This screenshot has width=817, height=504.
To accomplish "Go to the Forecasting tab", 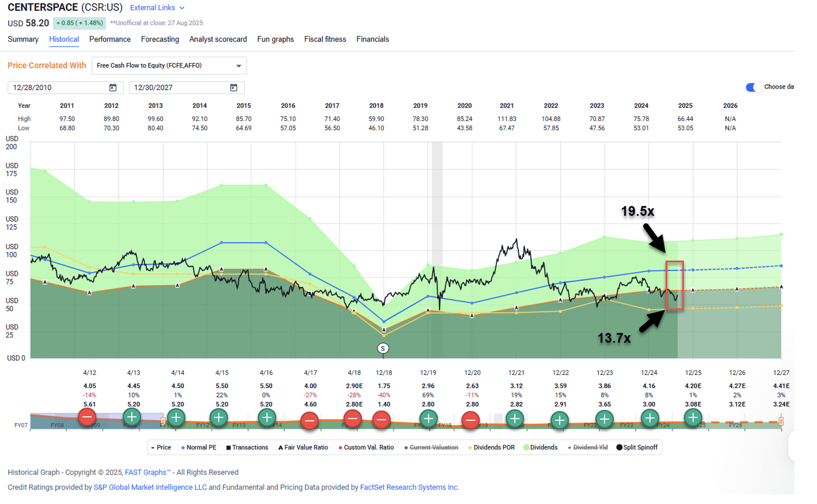I will coord(160,39).
